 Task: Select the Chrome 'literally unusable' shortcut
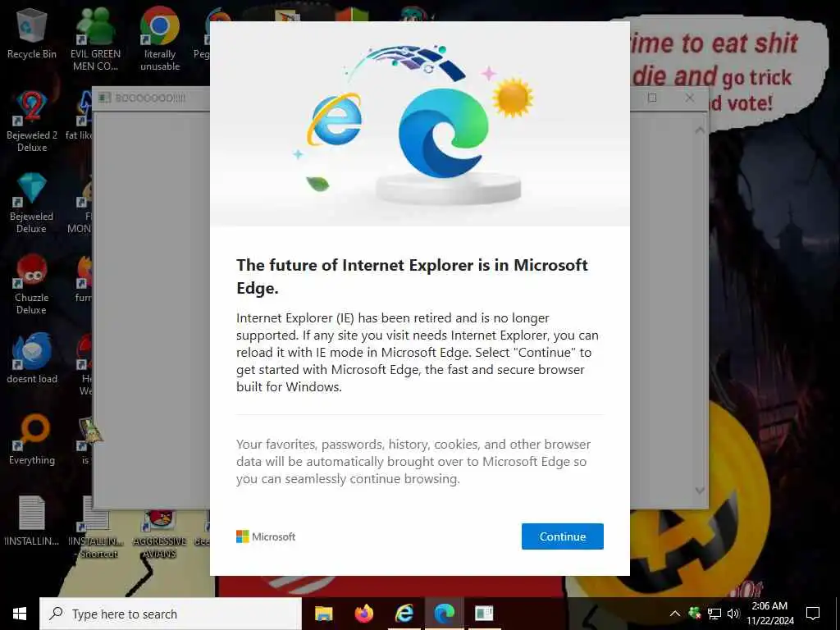tap(160, 39)
